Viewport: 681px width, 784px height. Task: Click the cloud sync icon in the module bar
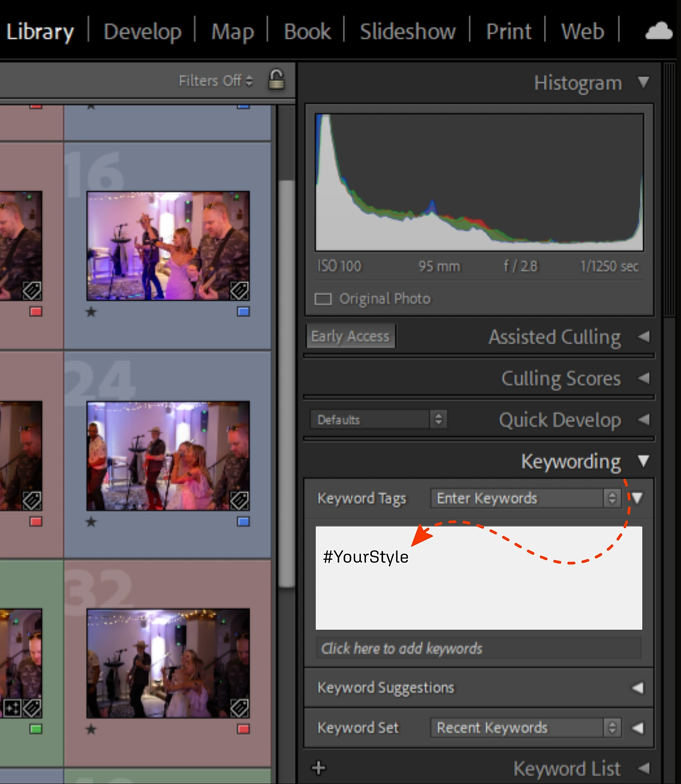(660, 31)
